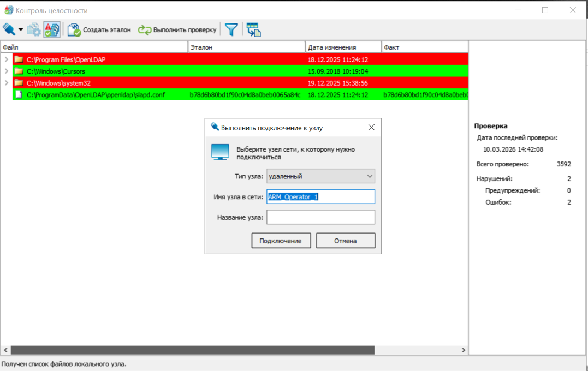Click Создать эталон toolbar button
Image resolution: width=588 pixels, height=371 pixels.
(x=99, y=29)
